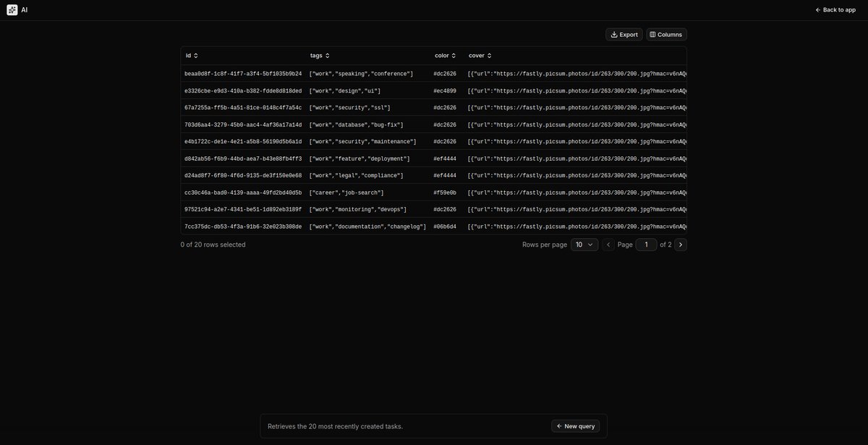Go back to app via arrow link
Screen dimensions: 868x445
tap(835, 10)
